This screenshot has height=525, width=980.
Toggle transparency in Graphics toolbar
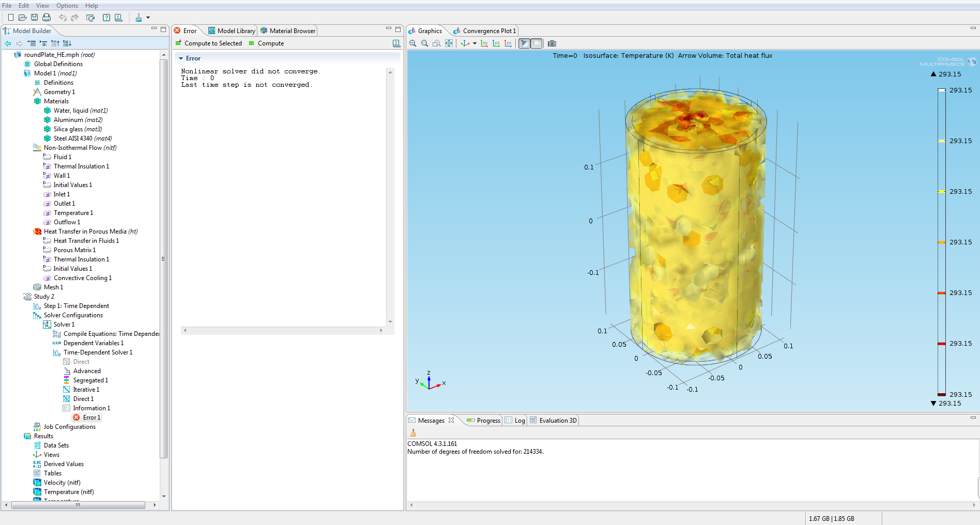coord(537,43)
